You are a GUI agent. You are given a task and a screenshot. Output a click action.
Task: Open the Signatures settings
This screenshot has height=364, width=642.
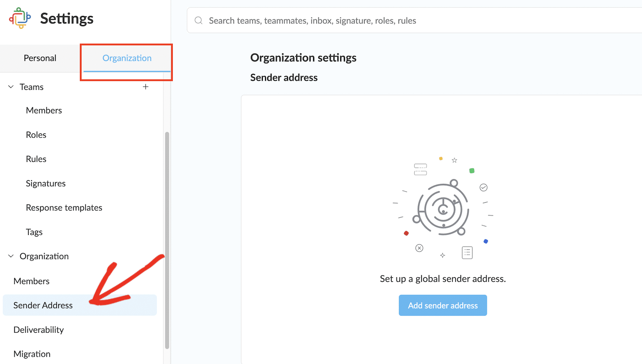[x=45, y=183]
